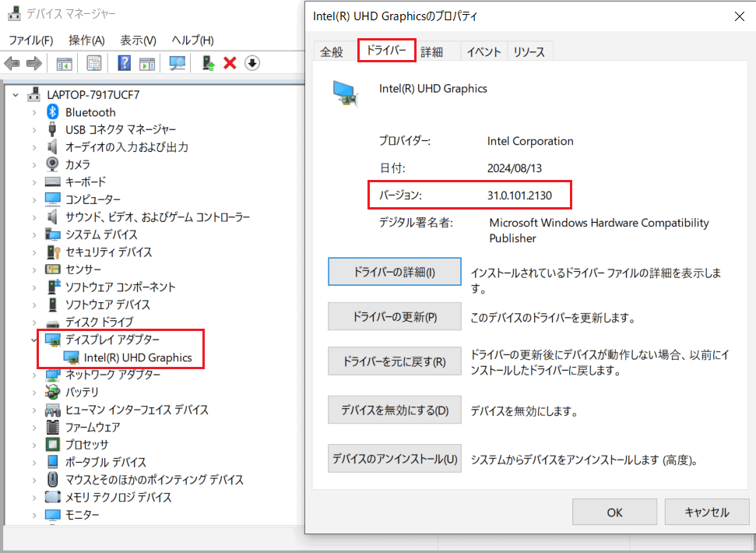The height and width of the screenshot is (553, 756).
Task: Click the processor (プロセッサ) category icon
Action: pyautogui.click(x=52, y=445)
